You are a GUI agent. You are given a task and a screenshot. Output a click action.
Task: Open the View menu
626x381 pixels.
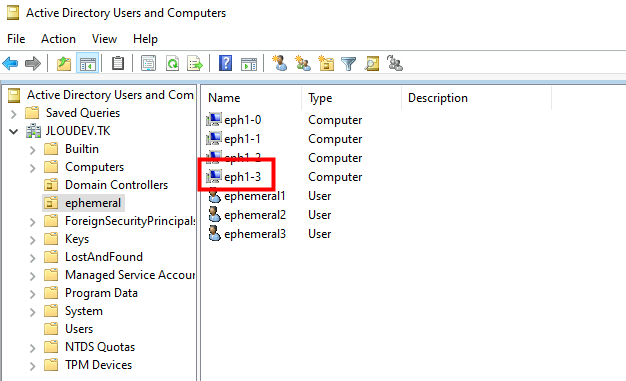coord(104,39)
